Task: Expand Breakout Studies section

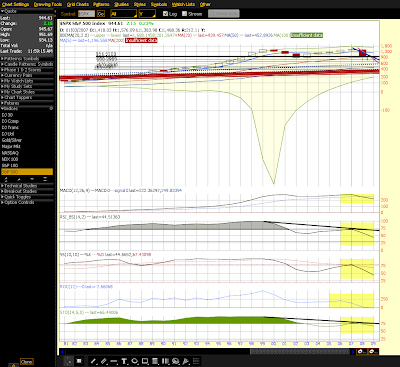Action: pos(27,191)
